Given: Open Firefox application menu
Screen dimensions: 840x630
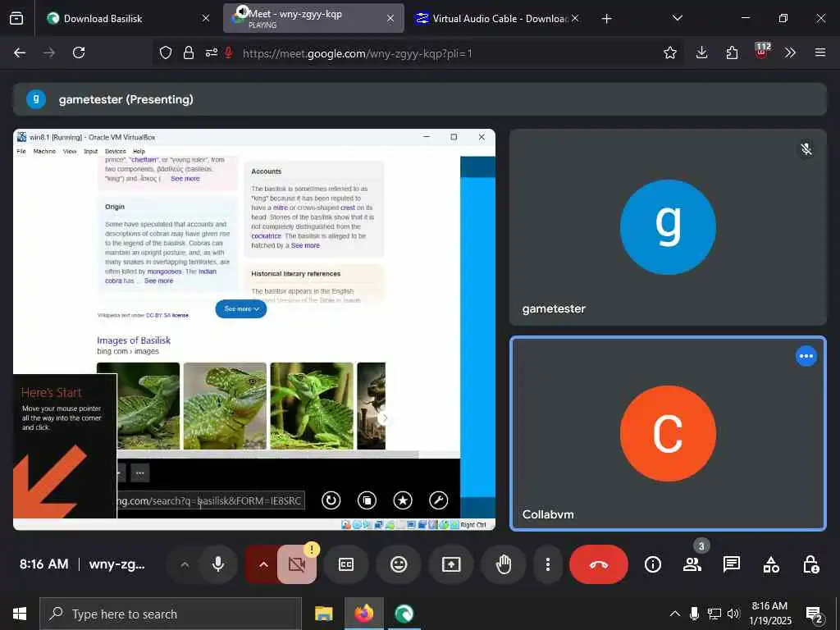Looking at the screenshot, I should [820, 52].
